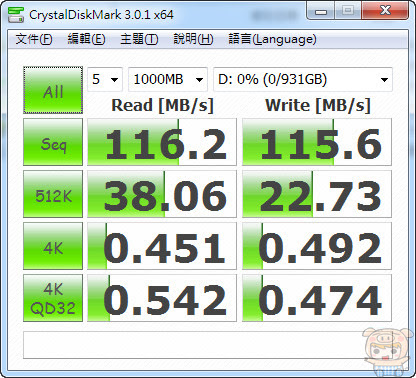
Task: Open the 文件(F) menu
Action: click(x=34, y=39)
